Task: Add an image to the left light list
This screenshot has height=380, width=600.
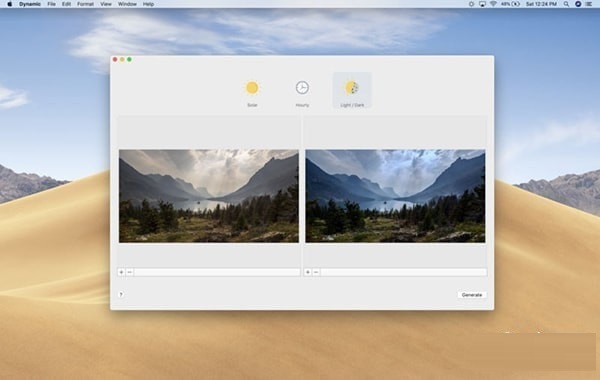Action: click(x=121, y=272)
